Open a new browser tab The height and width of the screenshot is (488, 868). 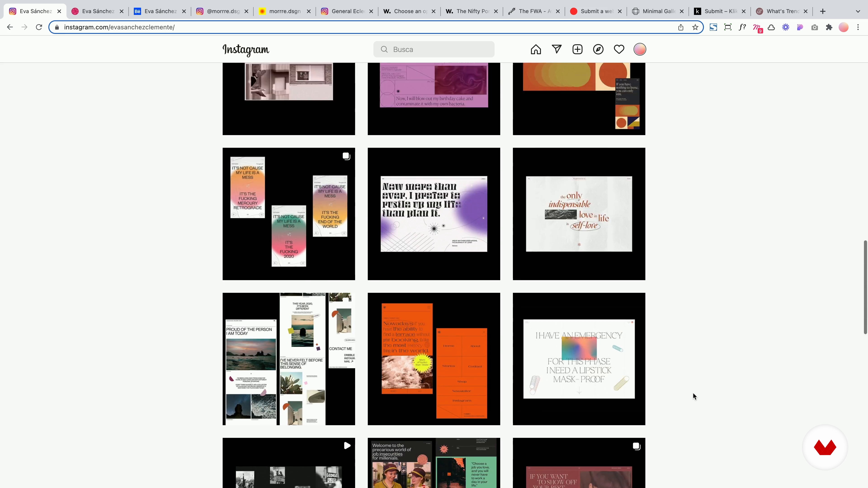click(823, 11)
